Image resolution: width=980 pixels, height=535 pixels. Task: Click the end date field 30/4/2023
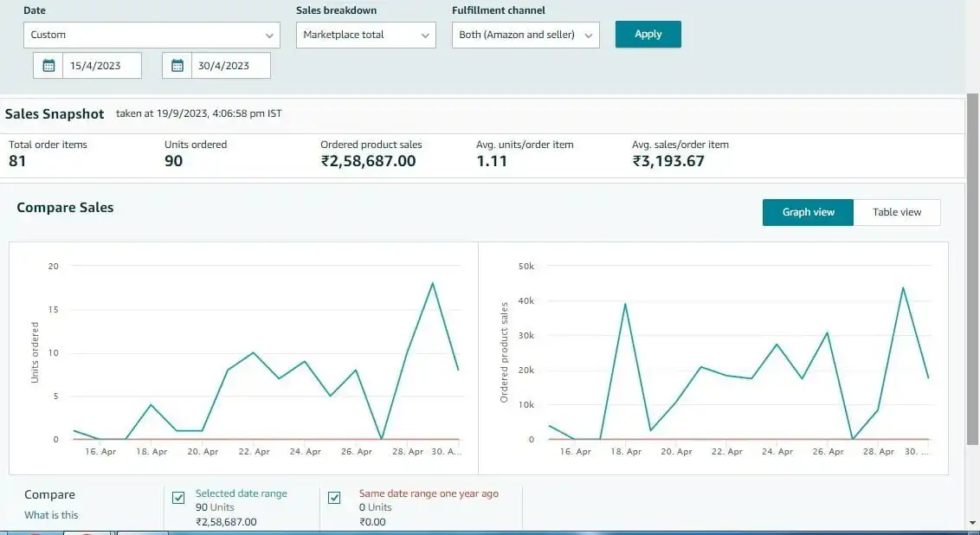tap(230, 66)
